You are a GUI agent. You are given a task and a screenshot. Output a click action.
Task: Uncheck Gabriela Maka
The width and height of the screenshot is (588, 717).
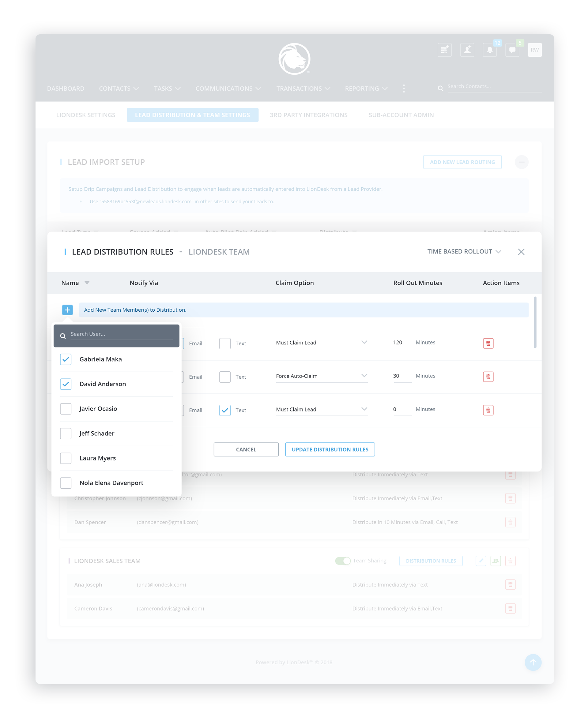66,359
